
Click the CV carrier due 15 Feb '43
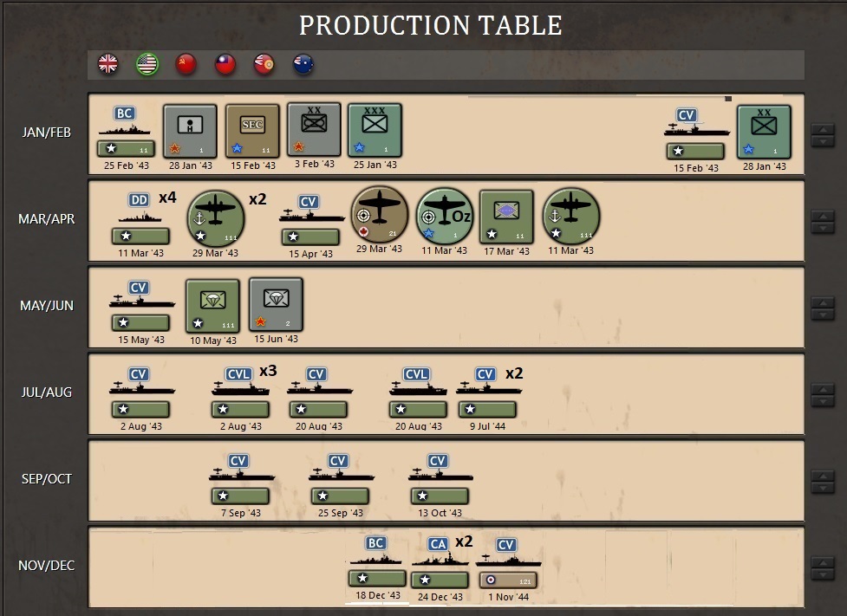click(x=696, y=134)
